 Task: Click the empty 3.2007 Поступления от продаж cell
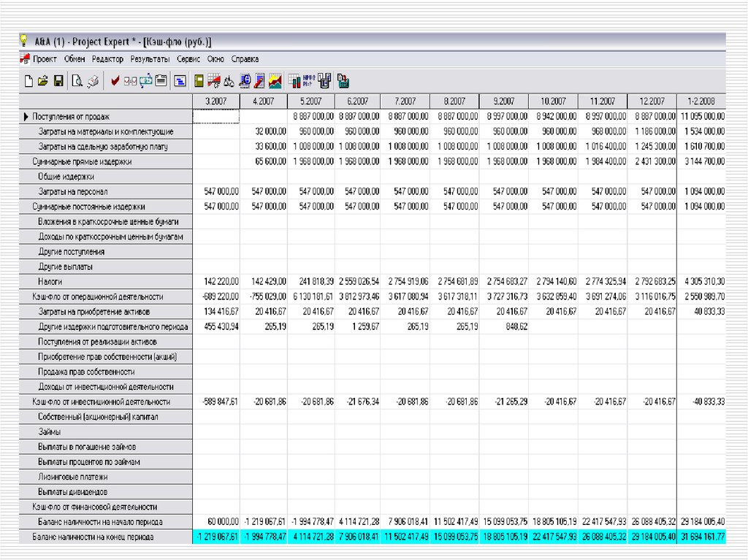(216, 116)
